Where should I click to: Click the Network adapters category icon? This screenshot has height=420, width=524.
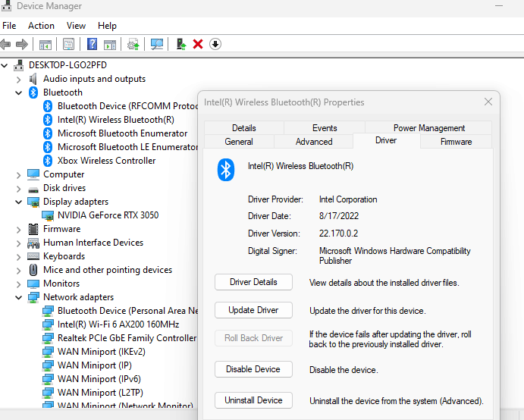[33, 297]
